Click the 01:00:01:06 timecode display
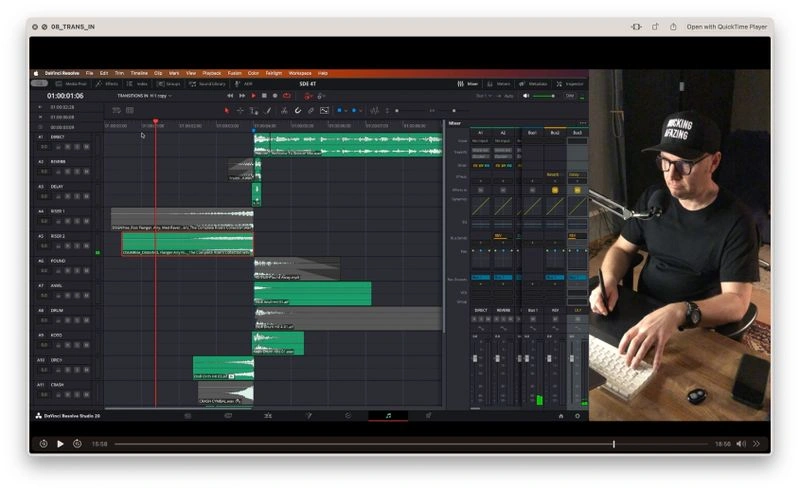 coord(65,96)
